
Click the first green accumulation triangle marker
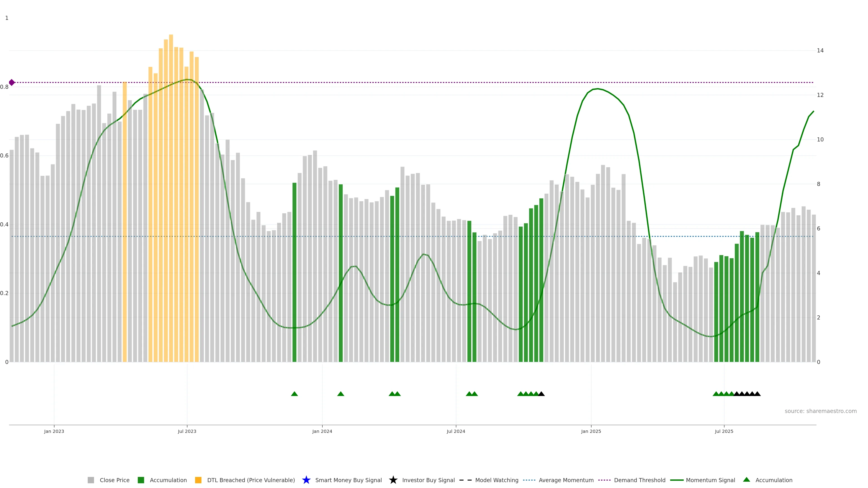pos(294,394)
